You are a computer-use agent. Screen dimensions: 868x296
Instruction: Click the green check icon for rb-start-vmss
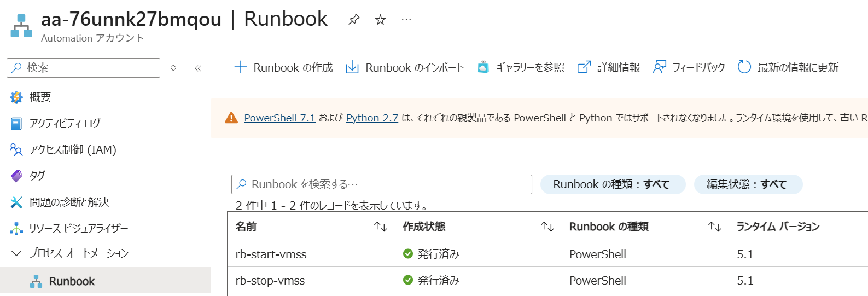click(x=407, y=254)
